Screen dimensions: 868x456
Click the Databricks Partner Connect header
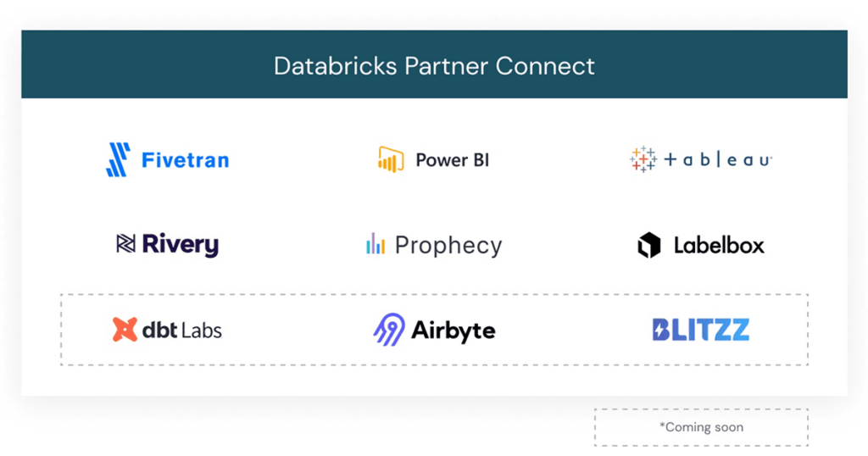click(434, 65)
